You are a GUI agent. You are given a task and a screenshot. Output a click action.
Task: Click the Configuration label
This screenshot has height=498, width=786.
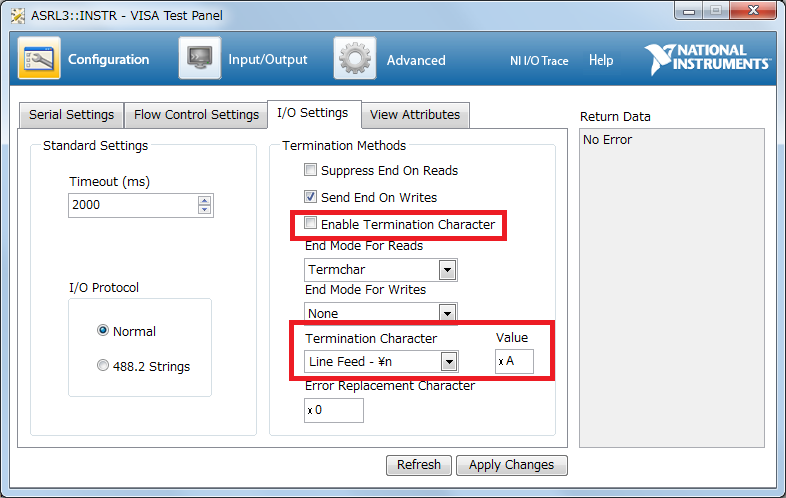click(x=108, y=60)
